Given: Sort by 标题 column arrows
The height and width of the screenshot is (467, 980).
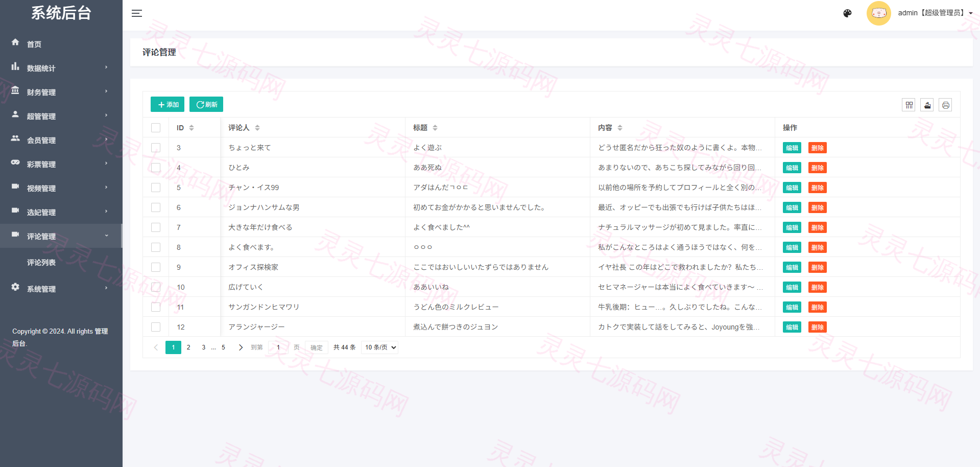Looking at the screenshot, I should click(x=435, y=128).
